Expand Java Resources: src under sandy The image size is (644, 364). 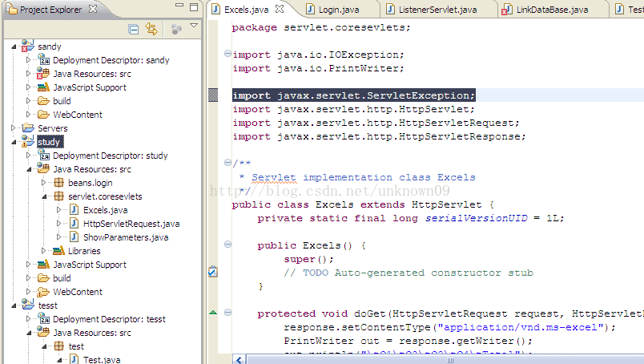click(x=28, y=74)
